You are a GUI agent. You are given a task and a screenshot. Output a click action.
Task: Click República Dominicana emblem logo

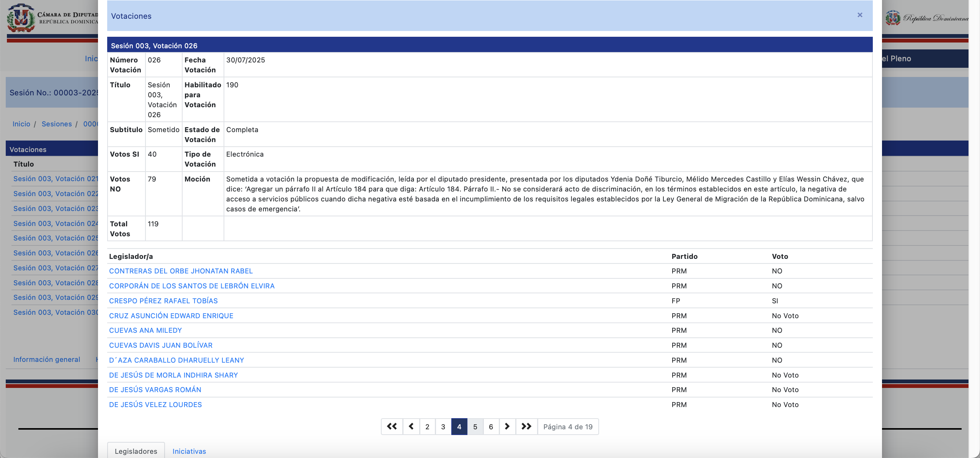click(893, 18)
